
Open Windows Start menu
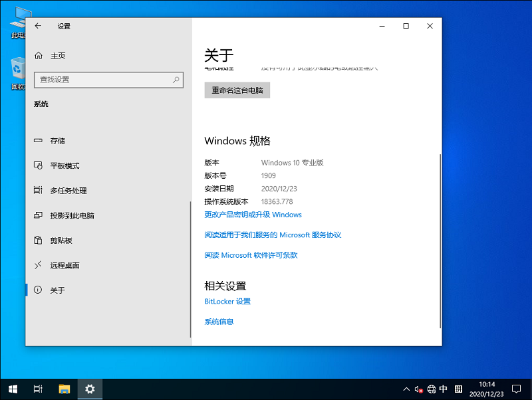coord(13,389)
